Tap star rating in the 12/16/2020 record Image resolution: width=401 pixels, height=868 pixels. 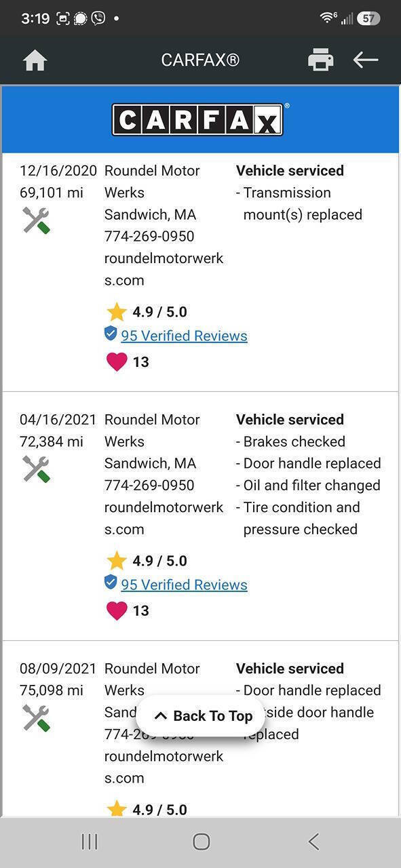147,312
